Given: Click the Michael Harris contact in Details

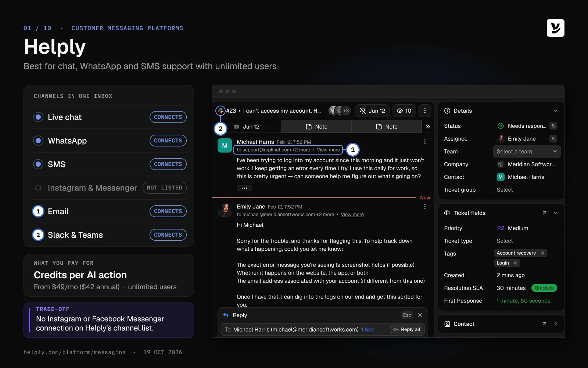Looking at the screenshot, I should [520, 177].
